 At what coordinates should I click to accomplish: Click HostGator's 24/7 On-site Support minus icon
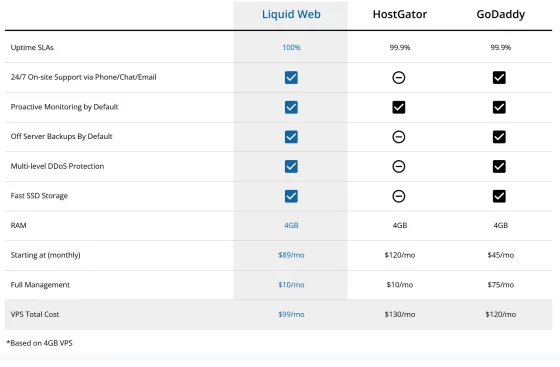(399, 77)
